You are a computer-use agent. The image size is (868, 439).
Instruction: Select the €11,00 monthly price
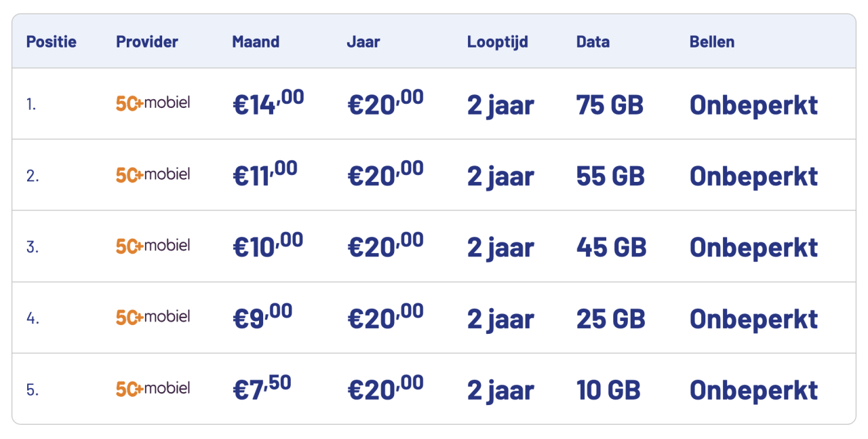coord(264,174)
